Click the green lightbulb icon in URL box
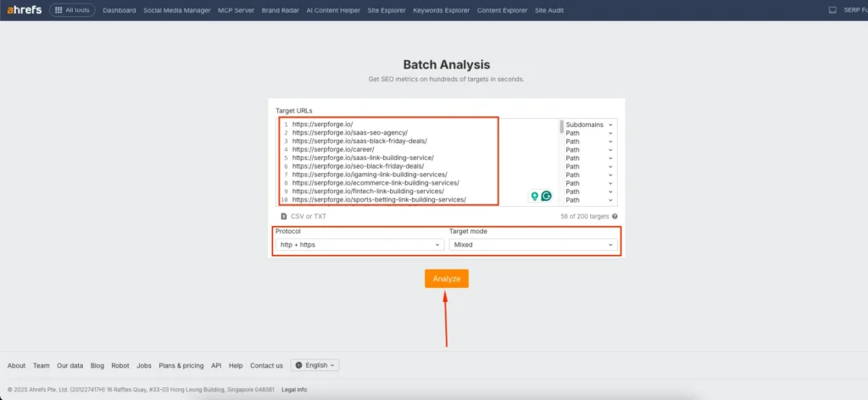 click(x=534, y=196)
